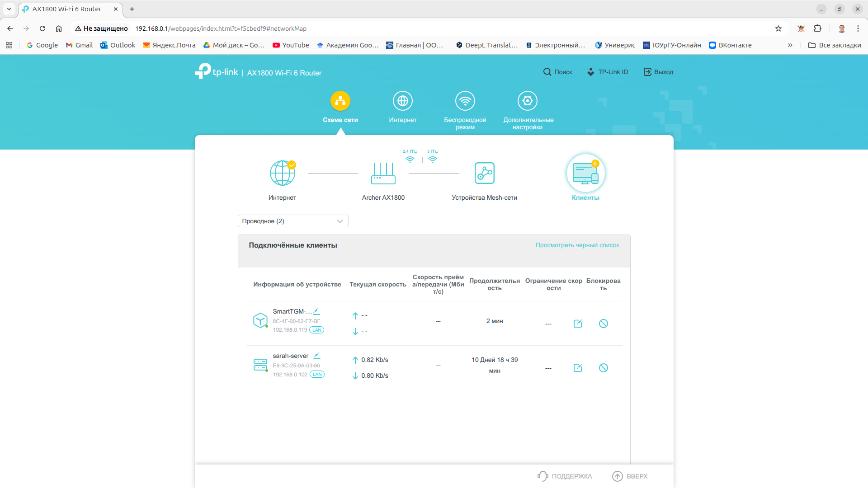868x488 pixels.
Task: Click the Internet globe icon in network map
Action: point(282,173)
